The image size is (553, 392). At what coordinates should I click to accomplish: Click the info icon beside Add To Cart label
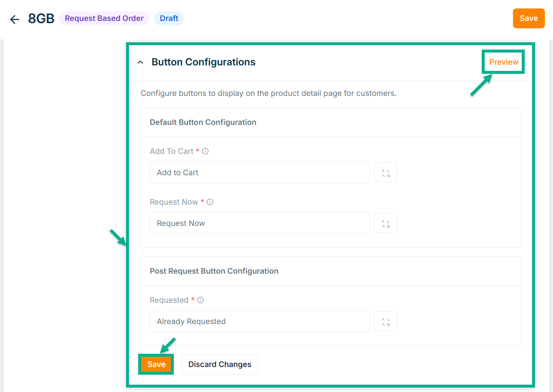205,151
